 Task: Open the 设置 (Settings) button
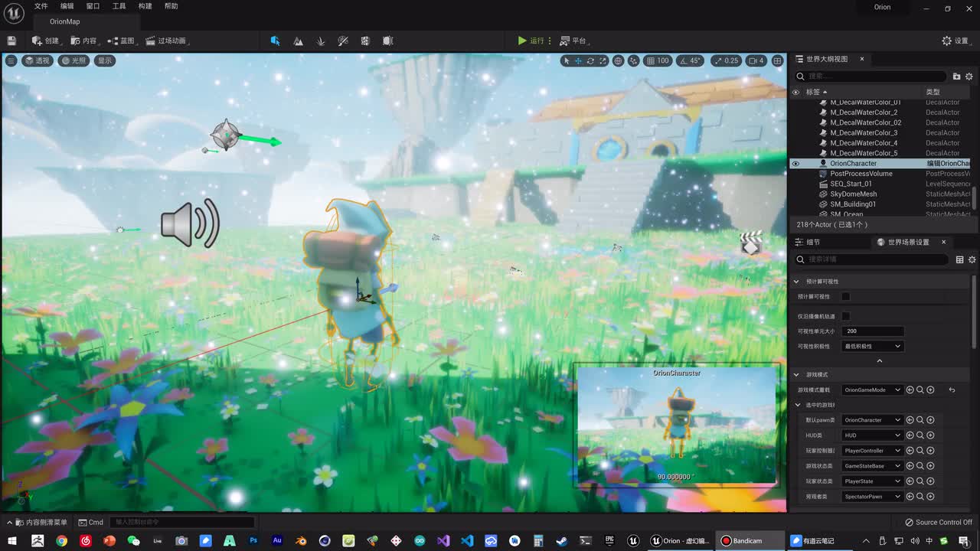[955, 41]
